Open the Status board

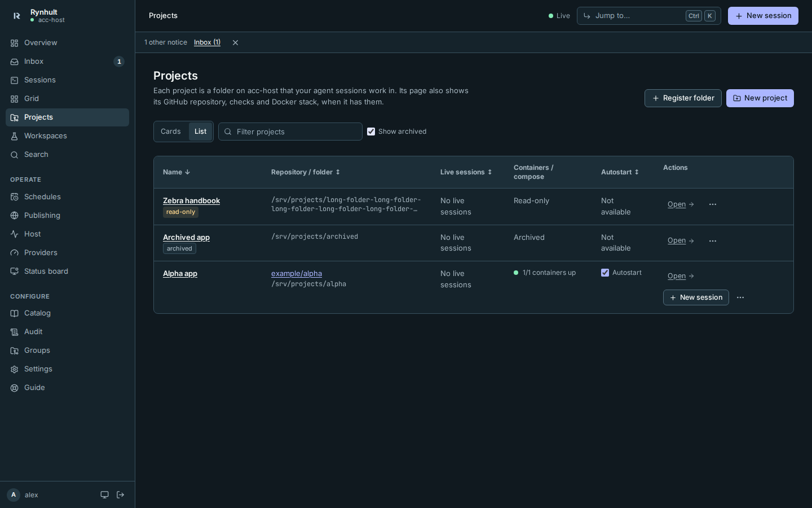point(67,271)
